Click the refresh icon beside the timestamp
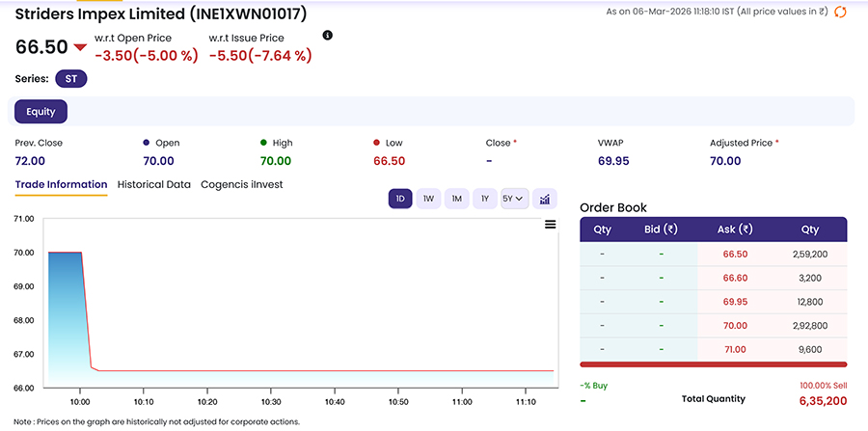 (x=840, y=12)
